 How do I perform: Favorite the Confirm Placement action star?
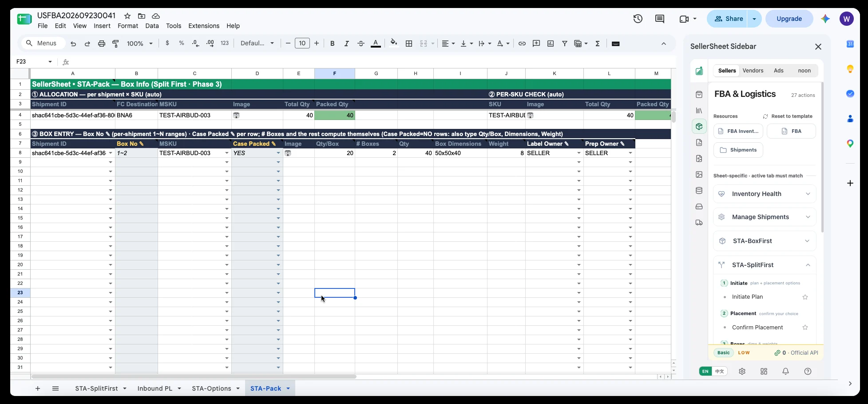(x=805, y=328)
